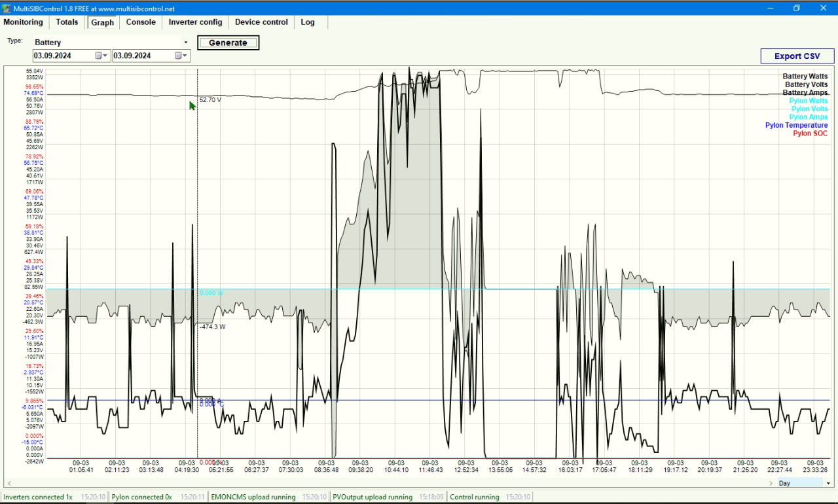Click the MultiSIBControl app icon in title bar
This screenshot has height=504, width=838.
pos(7,9)
